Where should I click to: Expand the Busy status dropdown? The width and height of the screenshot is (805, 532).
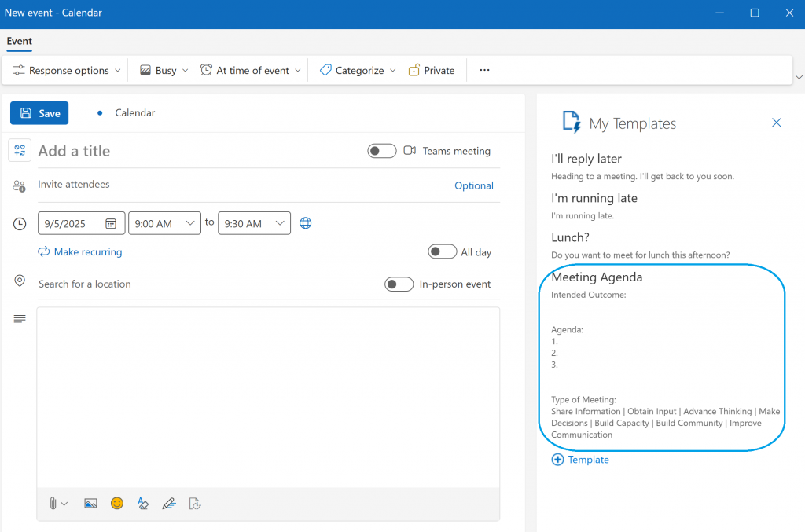tap(164, 70)
